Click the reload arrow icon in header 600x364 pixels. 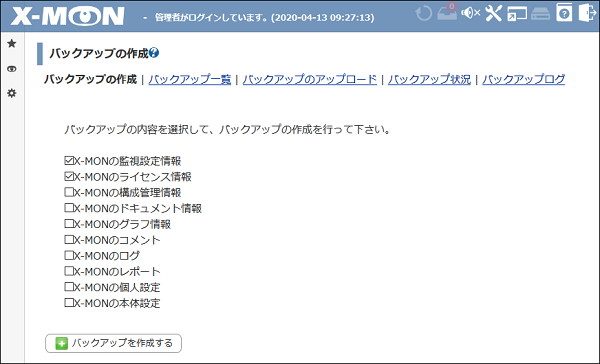pyautogui.click(x=424, y=14)
